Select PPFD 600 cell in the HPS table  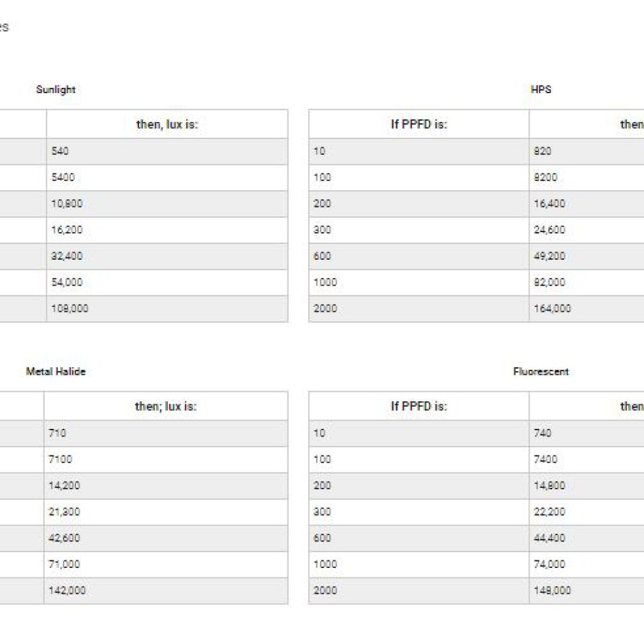point(322,256)
